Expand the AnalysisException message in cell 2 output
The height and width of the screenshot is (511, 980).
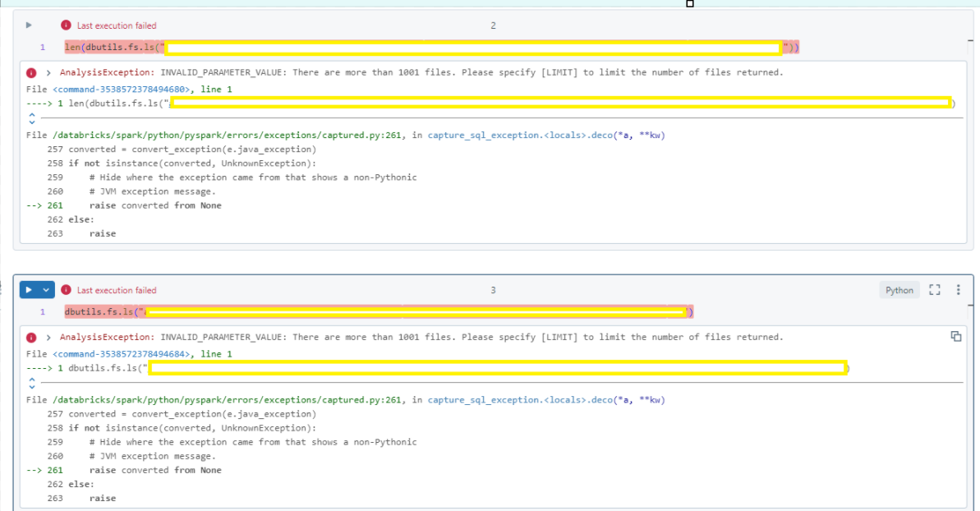pos(48,72)
